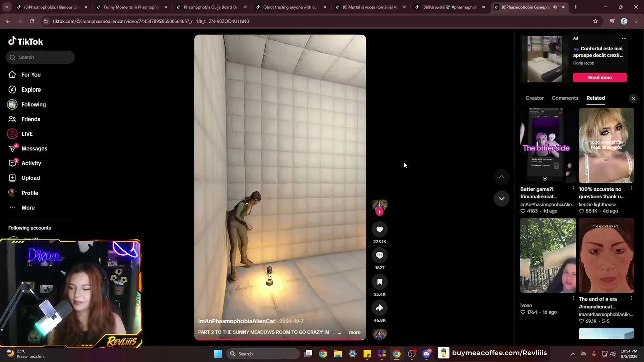Show hidden system tray icons
The width and height of the screenshot is (644, 362).
[x=572, y=354]
